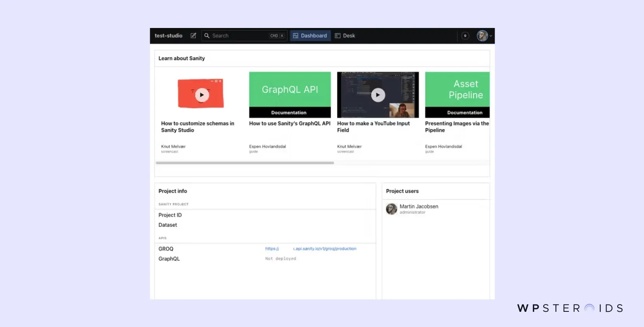
Task: Open the user avatar menu in the navbar
Action: 484,36
